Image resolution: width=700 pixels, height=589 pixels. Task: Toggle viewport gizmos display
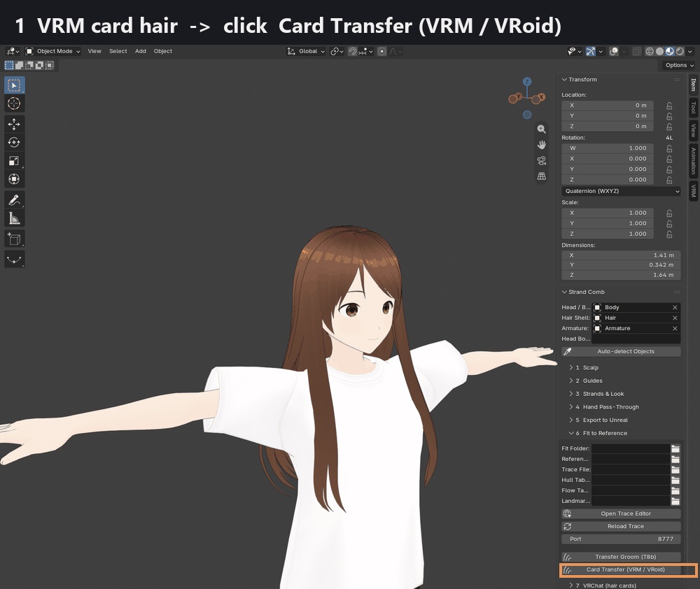tap(591, 51)
